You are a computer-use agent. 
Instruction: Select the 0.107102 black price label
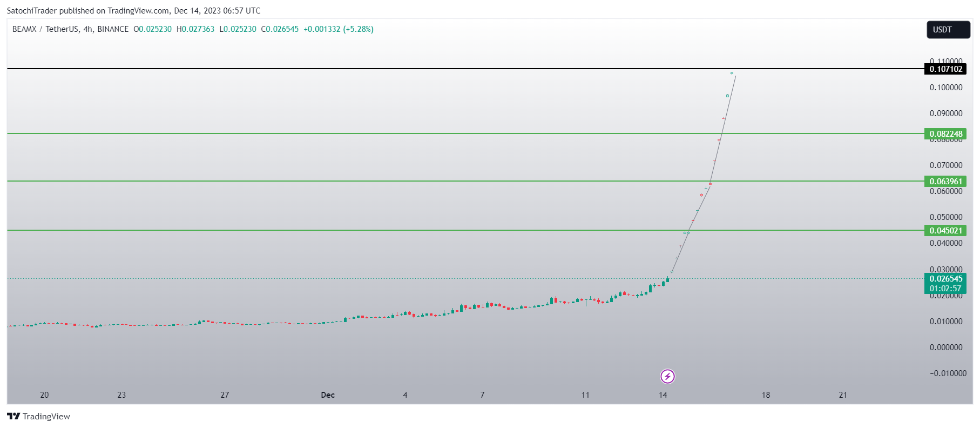945,69
